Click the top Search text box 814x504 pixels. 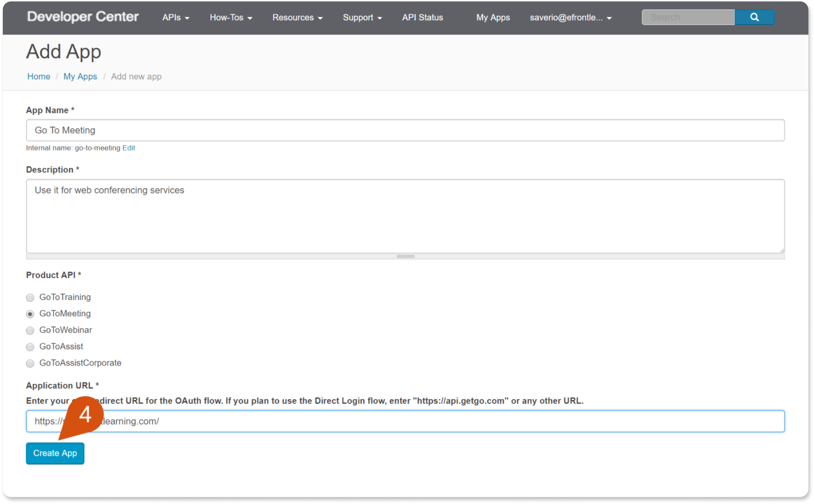coord(688,17)
